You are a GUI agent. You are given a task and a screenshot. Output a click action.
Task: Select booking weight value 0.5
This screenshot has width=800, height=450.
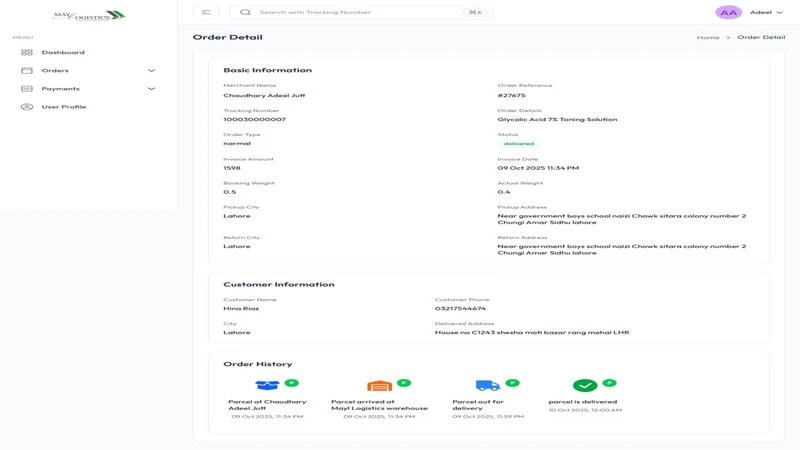coord(230,192)
